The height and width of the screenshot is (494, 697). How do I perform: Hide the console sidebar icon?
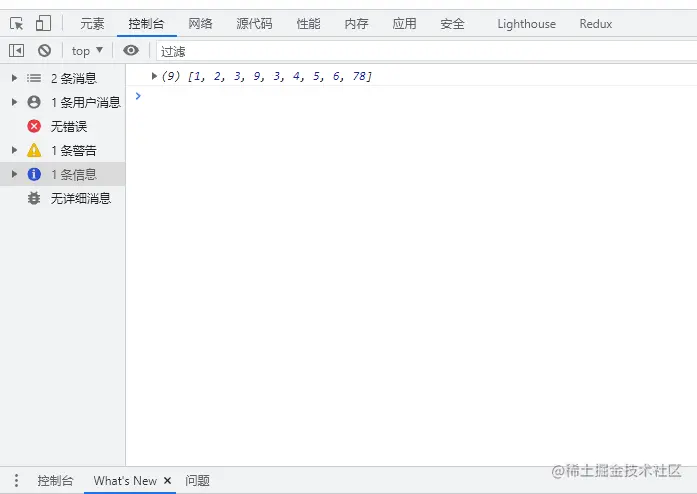16,51
